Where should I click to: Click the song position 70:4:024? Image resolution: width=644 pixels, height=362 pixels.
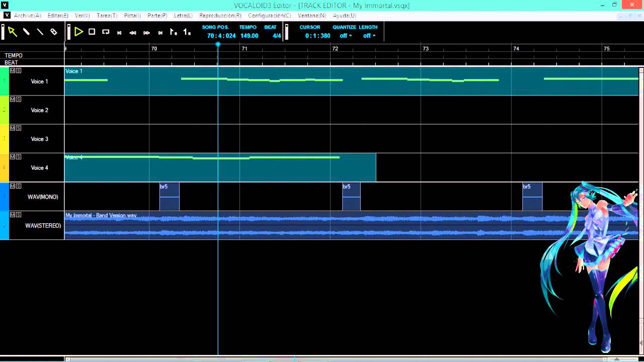[x=221, y=36]
